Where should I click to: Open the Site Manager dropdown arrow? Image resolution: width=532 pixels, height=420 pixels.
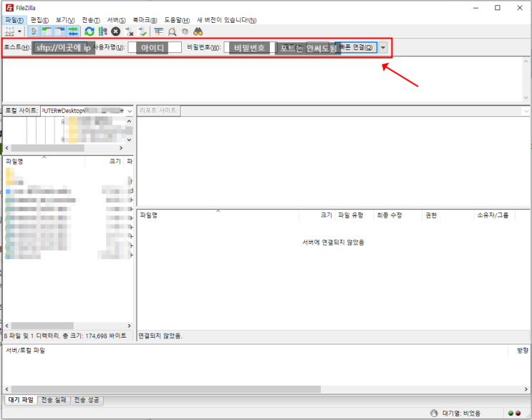[19, 31]
